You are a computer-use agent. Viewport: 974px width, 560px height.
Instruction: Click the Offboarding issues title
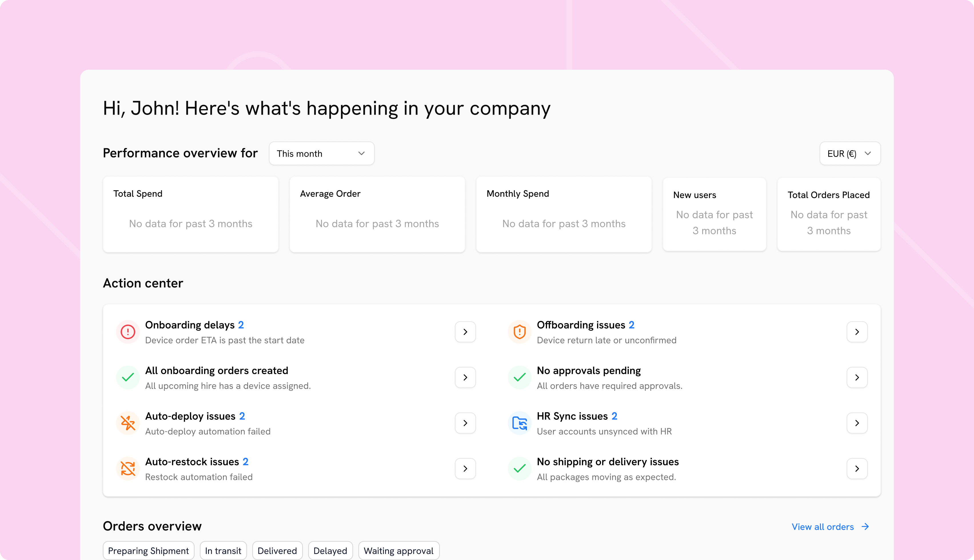(x=581, y=325)
